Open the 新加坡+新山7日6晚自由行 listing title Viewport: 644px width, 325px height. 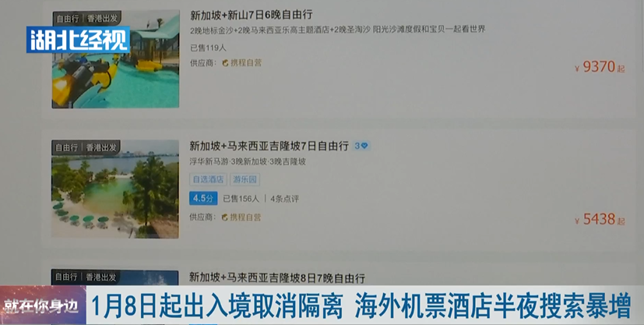pos(252,16)
